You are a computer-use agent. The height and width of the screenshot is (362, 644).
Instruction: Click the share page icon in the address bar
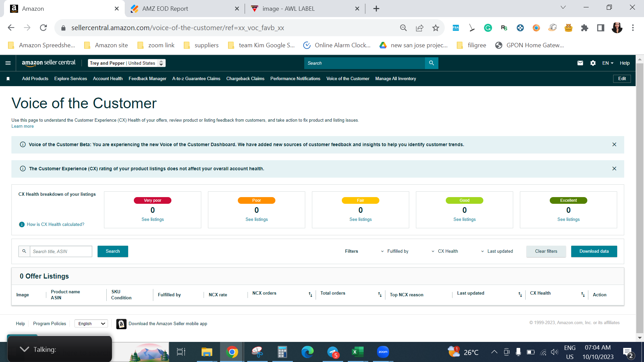[x=419, y=28]
